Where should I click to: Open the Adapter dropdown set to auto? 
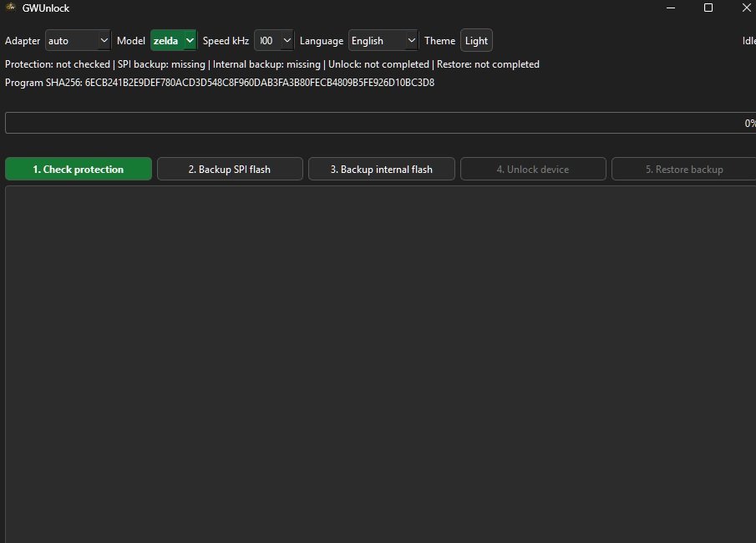(78, 40)
